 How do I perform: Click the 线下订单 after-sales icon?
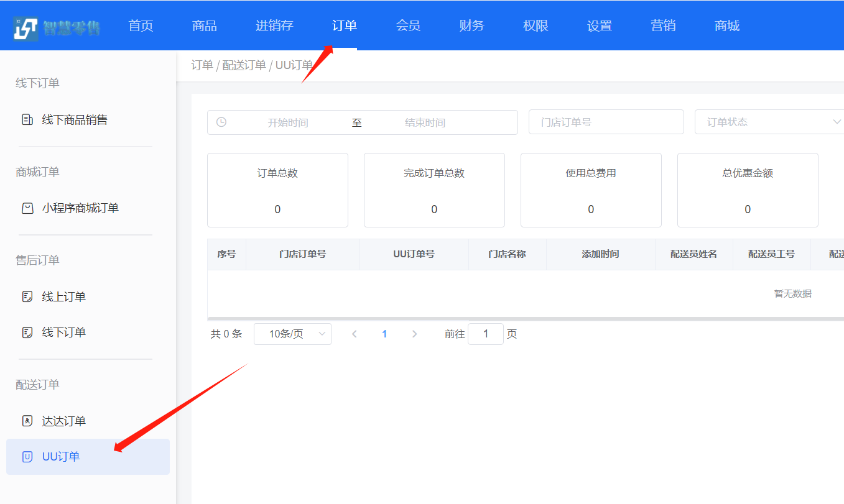27,332
